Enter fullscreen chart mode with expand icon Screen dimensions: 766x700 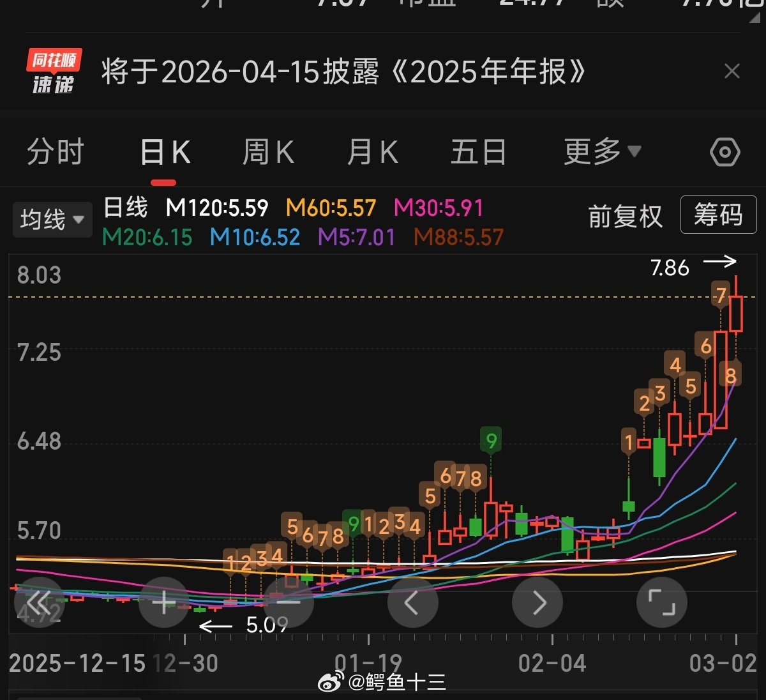click(x=662, y=602)
